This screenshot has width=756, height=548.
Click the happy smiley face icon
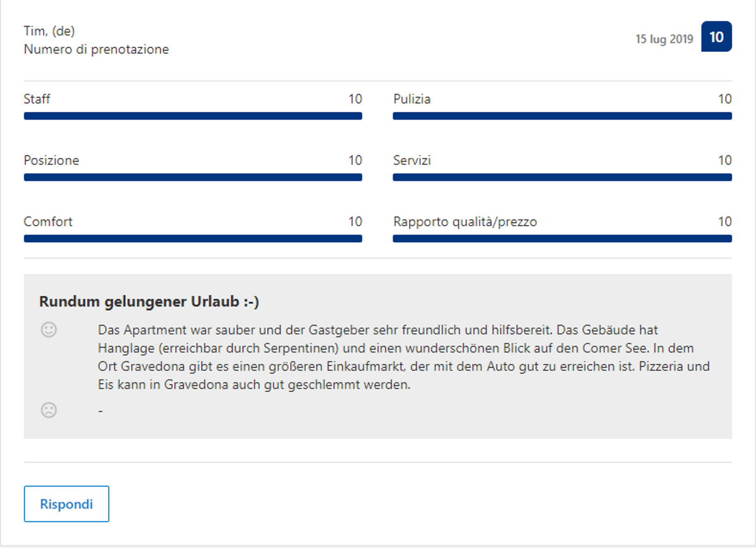(49, 330)
